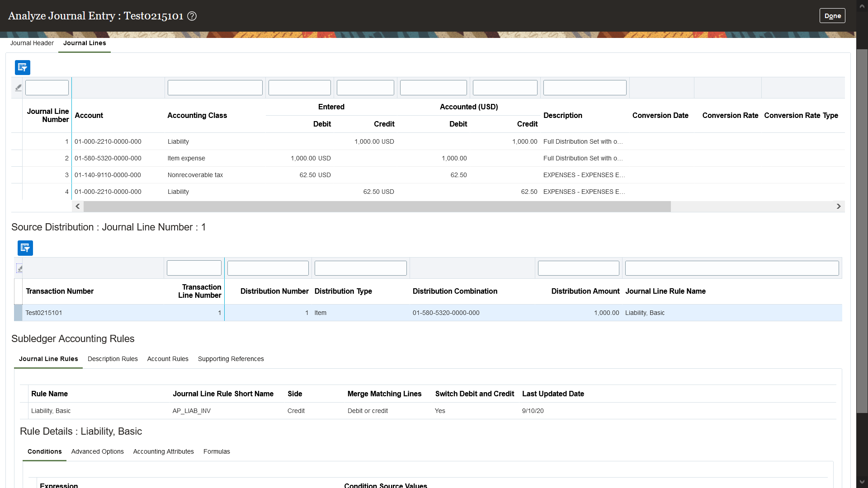Switch to the Journal Header tab
This screenshot has width=868, height=488.
tap(32, 43)
